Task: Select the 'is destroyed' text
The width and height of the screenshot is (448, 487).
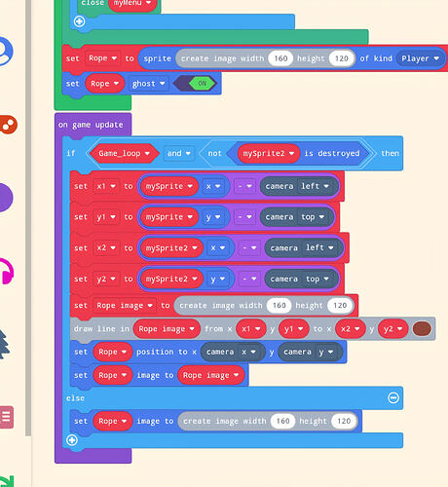Action: pyautogui.click(x=332, y=153)
